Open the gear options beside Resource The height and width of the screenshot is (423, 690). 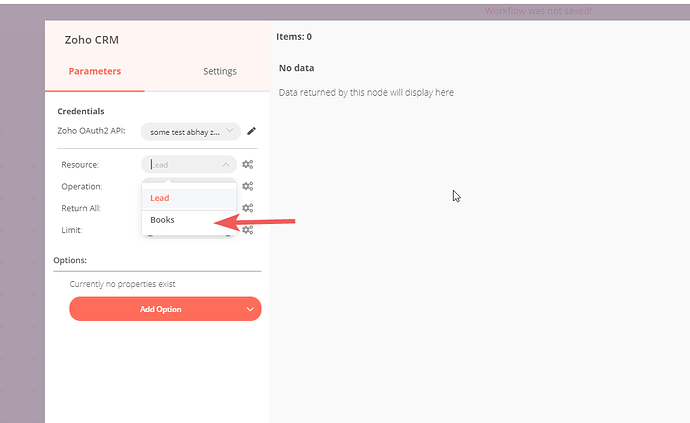tap(248, 165)
